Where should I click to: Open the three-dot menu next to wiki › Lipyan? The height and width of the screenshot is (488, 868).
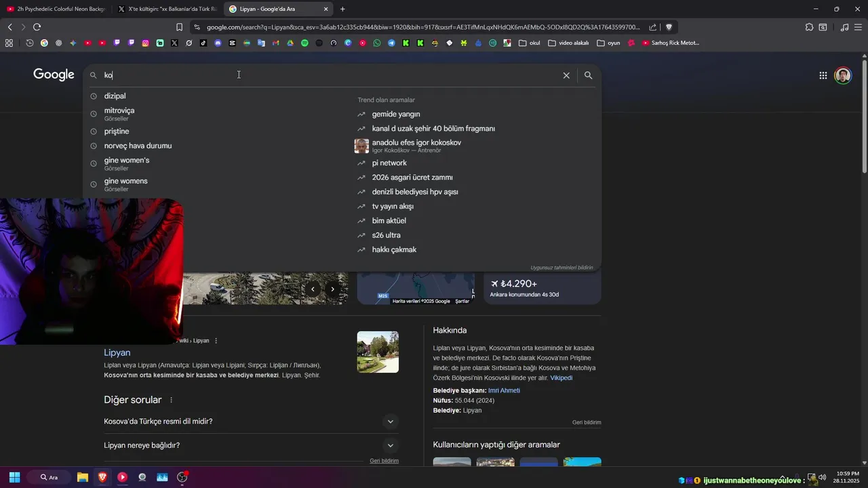(x=216, y=340)
